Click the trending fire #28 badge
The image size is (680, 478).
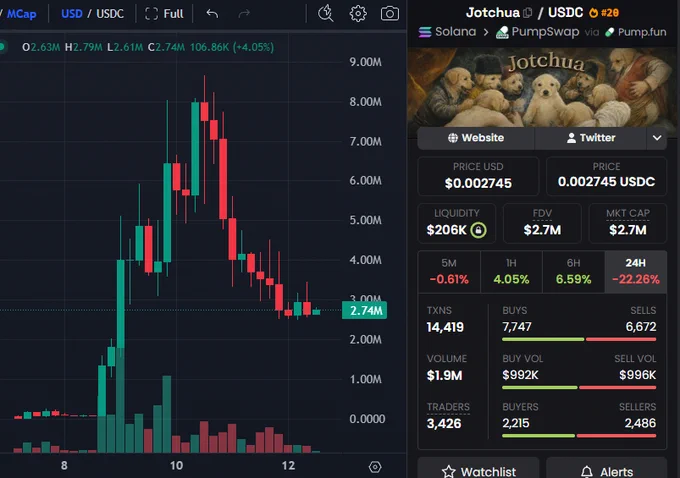coord(604,13)
